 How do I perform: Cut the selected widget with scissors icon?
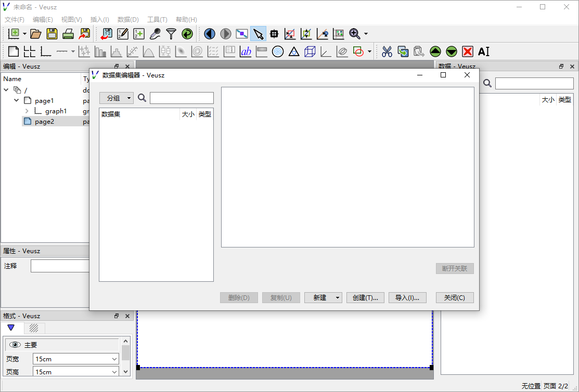tap(387, 51)
